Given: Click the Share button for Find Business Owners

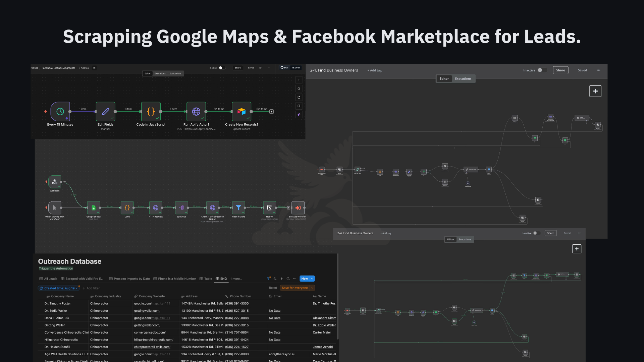Looking at the screenshot, I should (x=560, y=70).
